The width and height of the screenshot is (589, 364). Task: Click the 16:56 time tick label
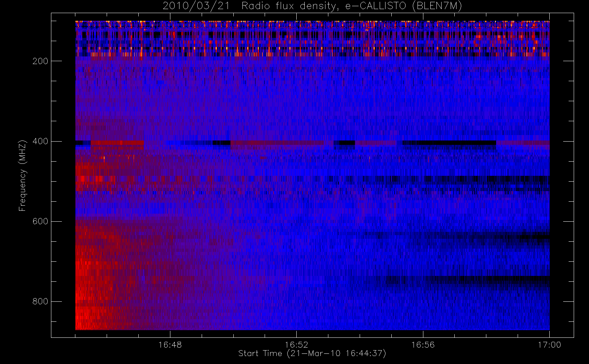423,345
